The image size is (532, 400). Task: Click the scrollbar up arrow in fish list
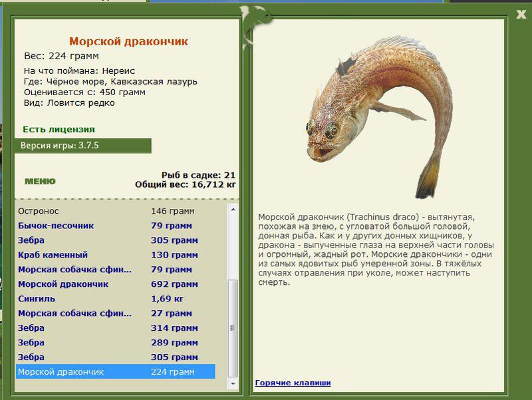[233, 210]
